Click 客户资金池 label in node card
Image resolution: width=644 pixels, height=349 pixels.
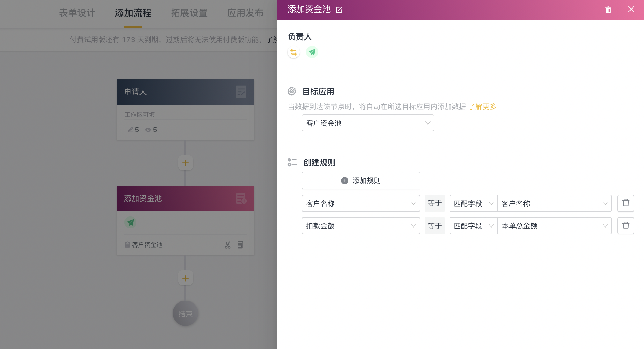tap(147, 245)
